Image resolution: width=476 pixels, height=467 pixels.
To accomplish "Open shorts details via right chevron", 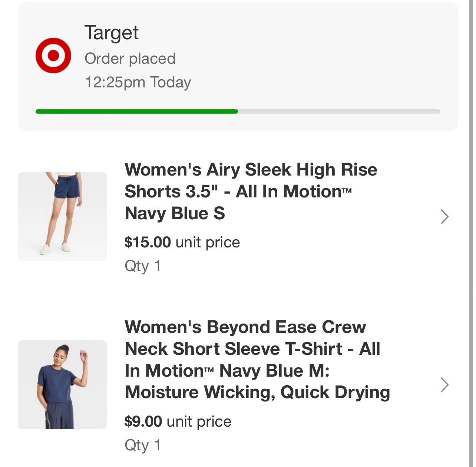I will point(444,217).
